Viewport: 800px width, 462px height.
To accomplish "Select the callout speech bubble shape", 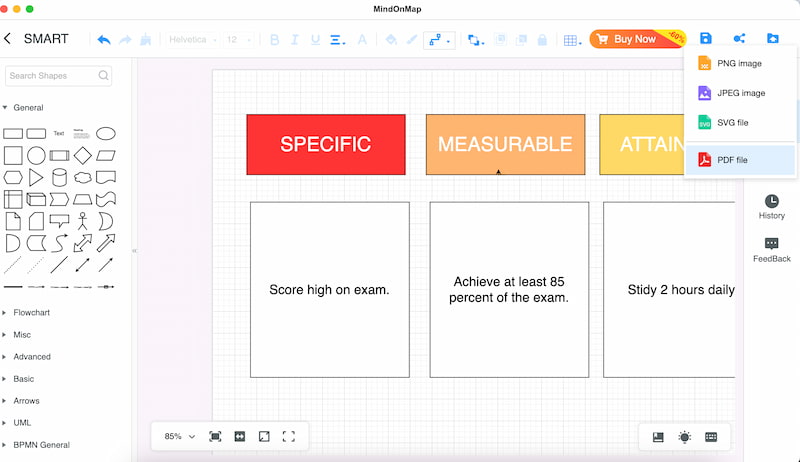I will pos(59,221).
